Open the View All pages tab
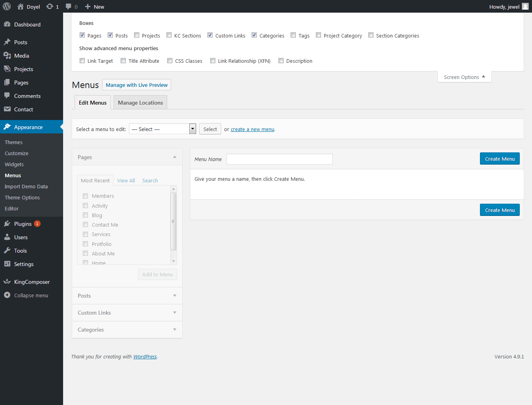 click(126, 180)
